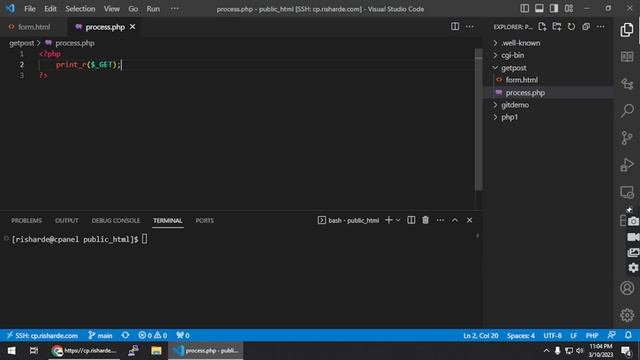The width and height of the screenshot is (640, 360).
Task: Open editor more actions menu
Action: click(469, 27)
